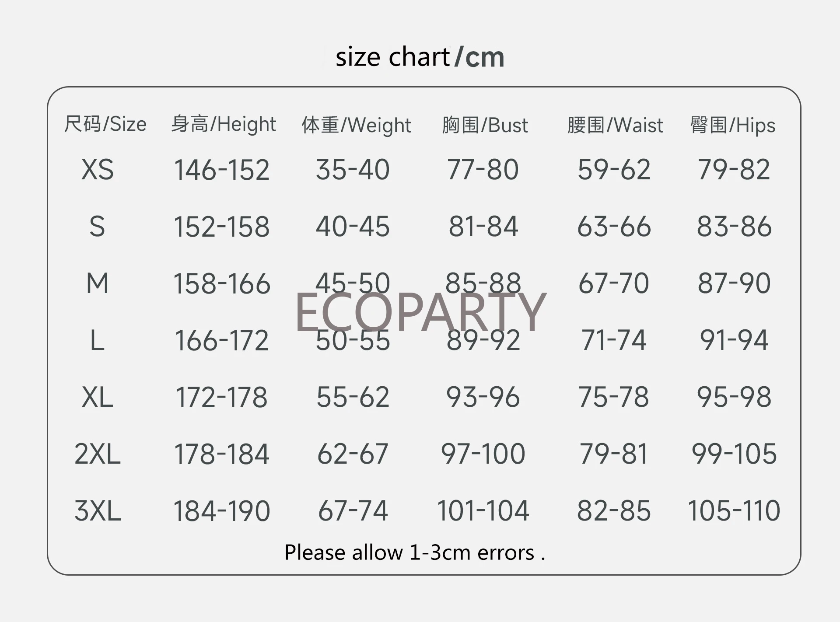The image size is (840, 622).
Task: Click the Size column header
Action: tap(105, 124)
